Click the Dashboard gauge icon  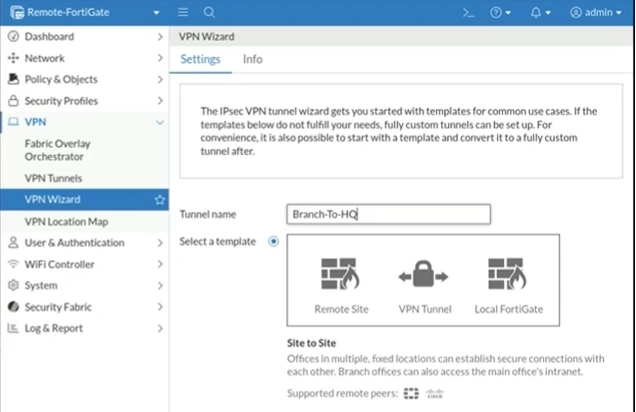pyautogui.click(x=13, y=36)
